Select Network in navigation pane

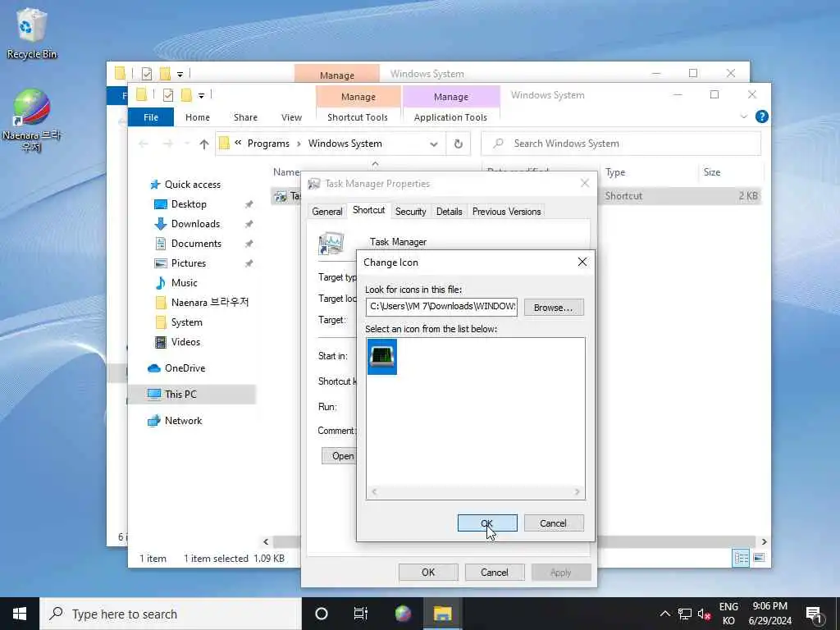183,421
